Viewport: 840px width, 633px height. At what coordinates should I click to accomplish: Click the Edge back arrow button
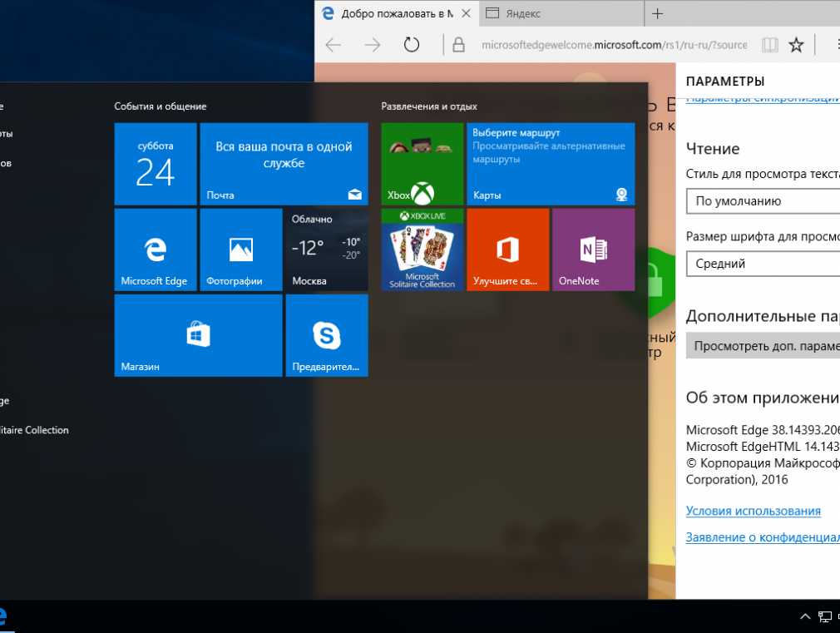coord(334,45)
